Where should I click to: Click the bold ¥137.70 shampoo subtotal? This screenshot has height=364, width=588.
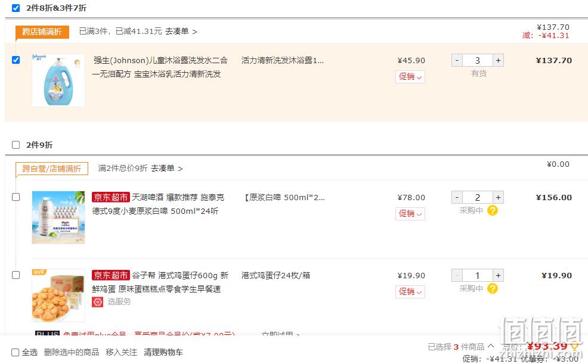[554, 60]
